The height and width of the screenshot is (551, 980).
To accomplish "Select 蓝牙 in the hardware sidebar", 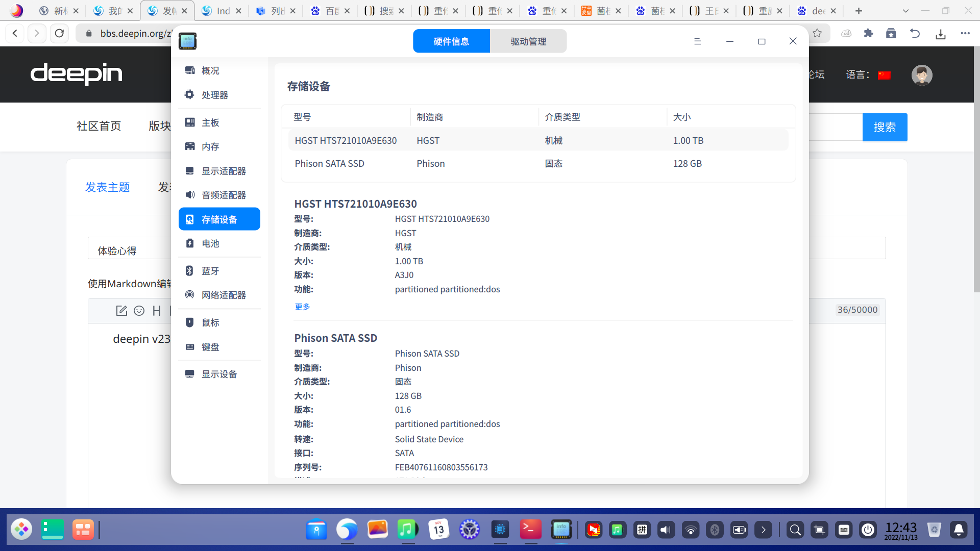I will click(x=210, y=270).
